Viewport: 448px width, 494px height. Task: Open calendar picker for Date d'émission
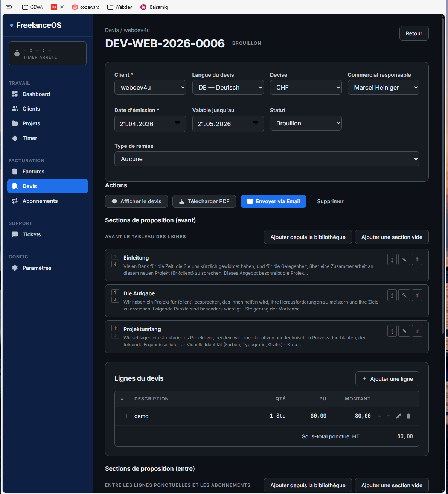click(x=178, y=124)
